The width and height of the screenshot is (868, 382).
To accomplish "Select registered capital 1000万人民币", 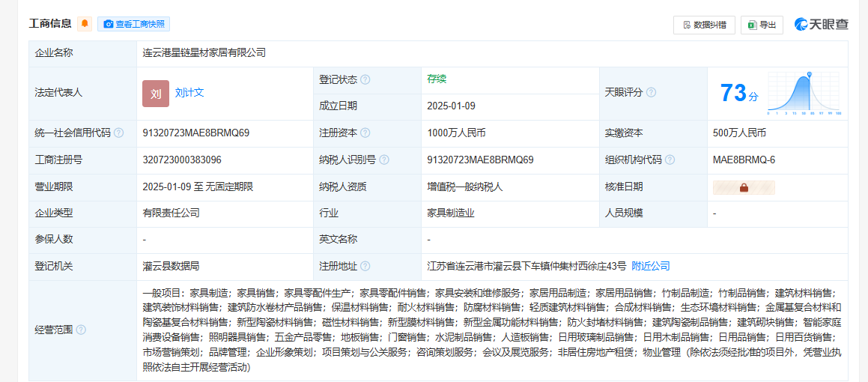I will coord(457,133).
